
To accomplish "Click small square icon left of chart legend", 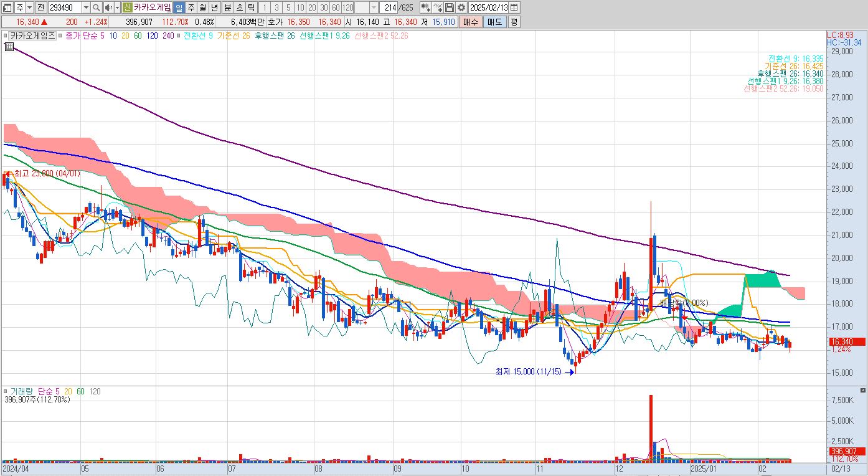I will (5, 36).
